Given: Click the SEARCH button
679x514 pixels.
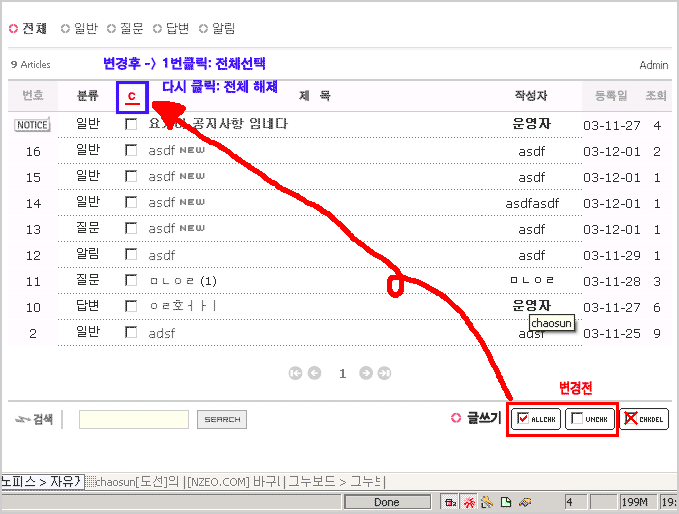Looking at the screenshot, I should click(222, 419).
